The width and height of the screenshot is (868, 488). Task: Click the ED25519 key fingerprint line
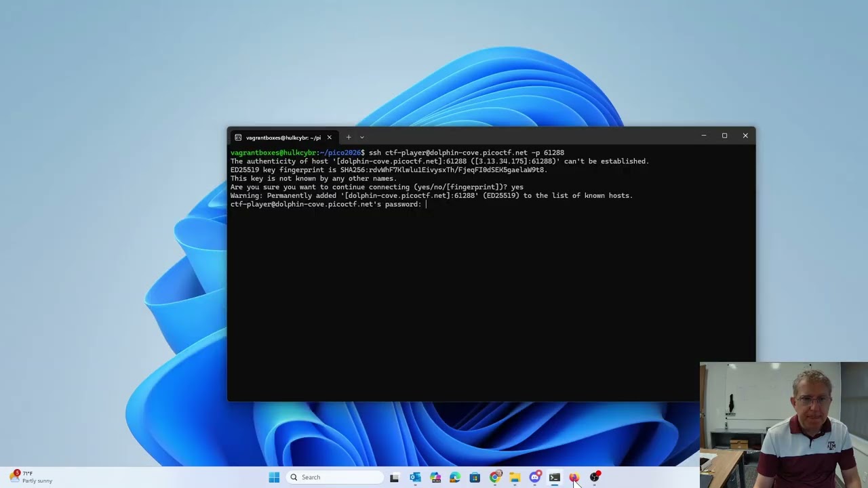(x=389, y=170)
